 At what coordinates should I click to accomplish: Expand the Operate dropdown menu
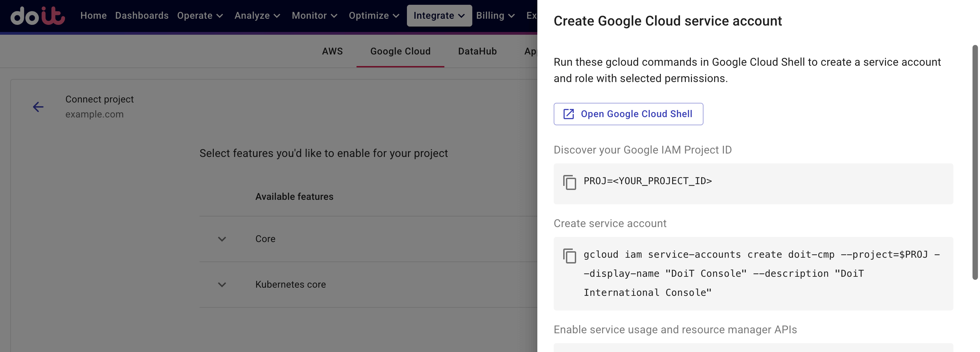pos(200,16)
